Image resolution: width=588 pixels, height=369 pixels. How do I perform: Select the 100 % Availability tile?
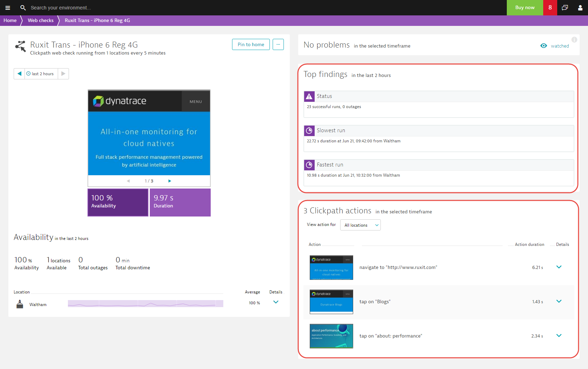tap(118, 203)
